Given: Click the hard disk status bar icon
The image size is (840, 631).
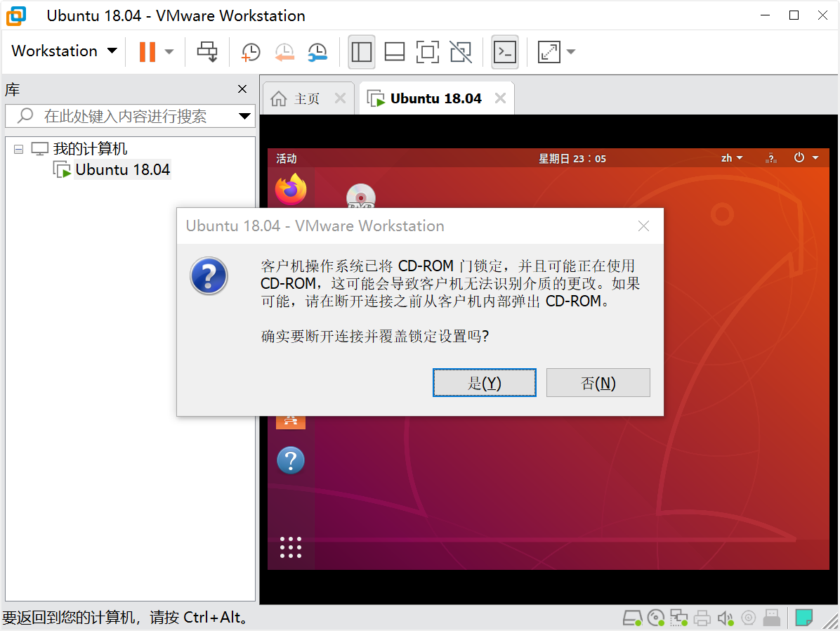Looking at the screenshot, I should [x=631, y=618].
